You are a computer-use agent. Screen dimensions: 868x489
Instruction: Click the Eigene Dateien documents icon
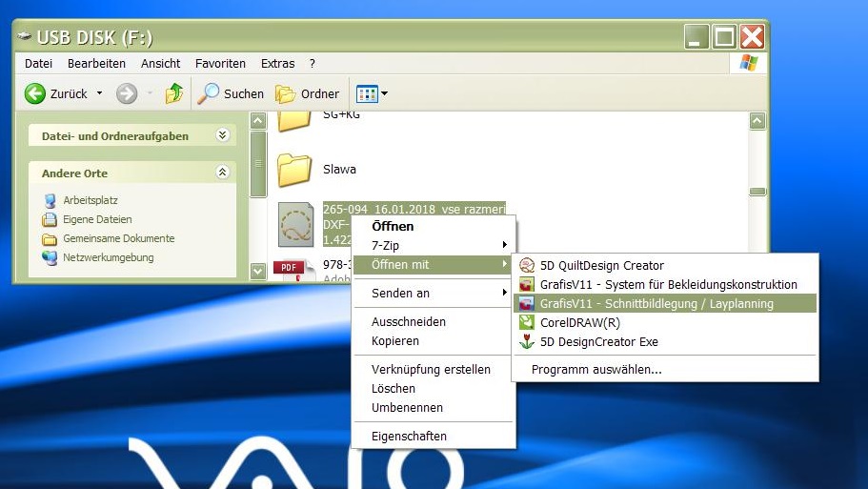(x=50, y=220)
